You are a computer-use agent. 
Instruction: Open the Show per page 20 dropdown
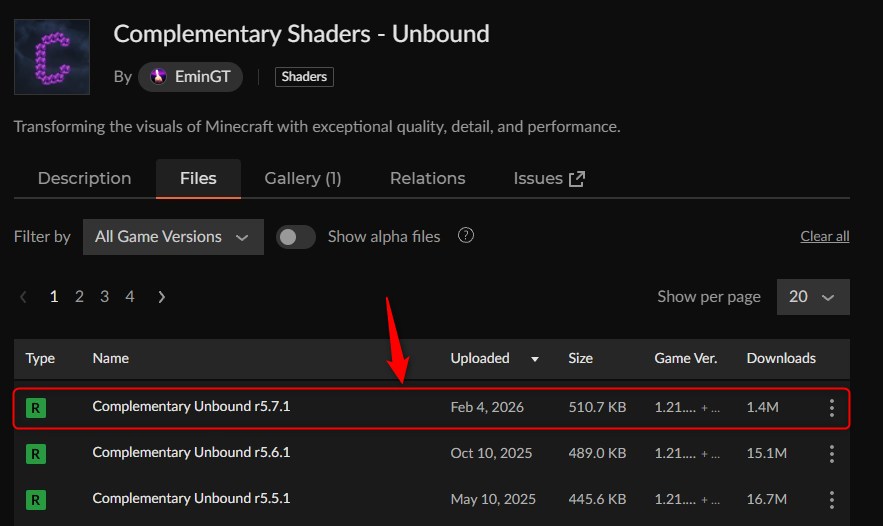(813, 297)
